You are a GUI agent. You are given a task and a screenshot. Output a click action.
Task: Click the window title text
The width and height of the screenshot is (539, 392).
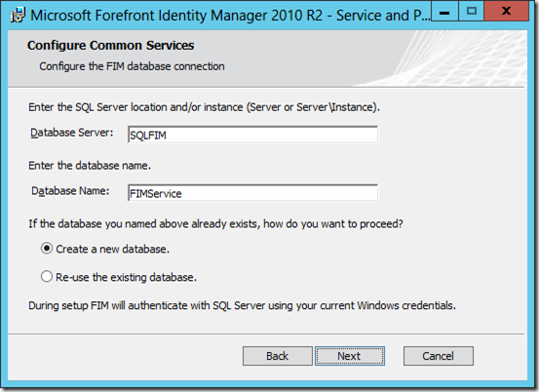230,16
